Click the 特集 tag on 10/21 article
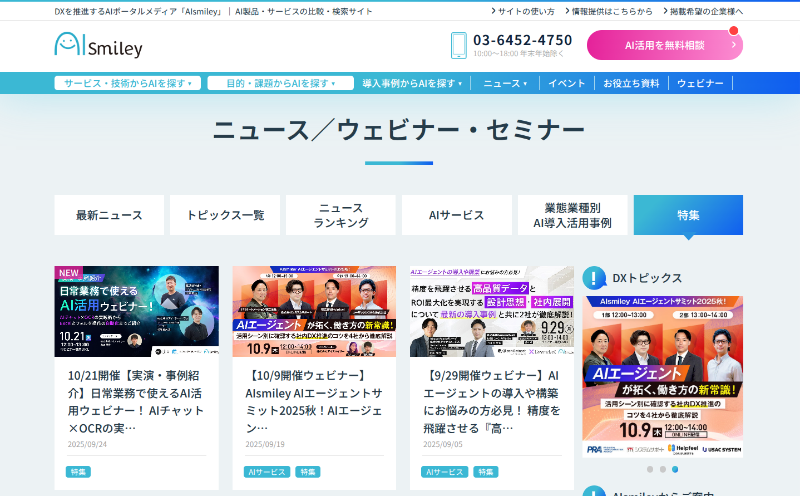This screenshot has height=496, width=800. 78,472
